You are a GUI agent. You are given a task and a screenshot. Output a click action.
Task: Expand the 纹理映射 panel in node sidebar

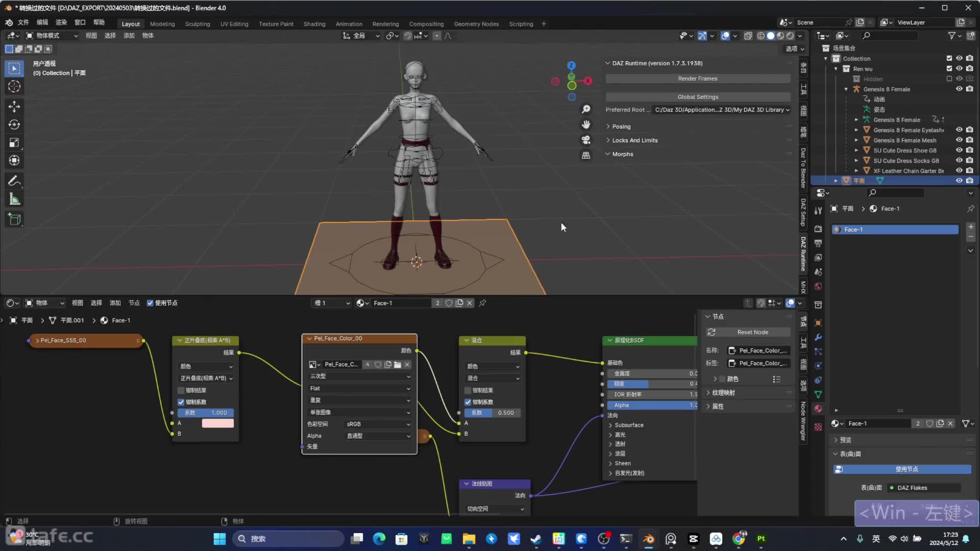[723, 393]
